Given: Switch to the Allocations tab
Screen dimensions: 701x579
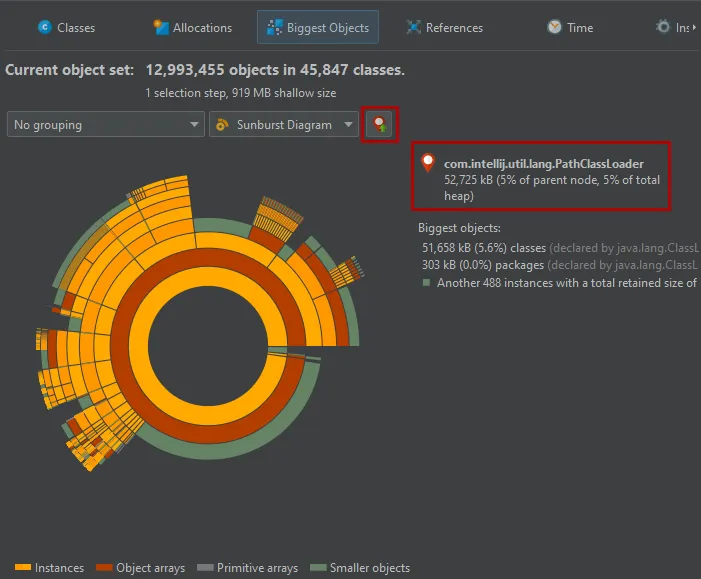Looking at the screenshot, I should (193, 28).
